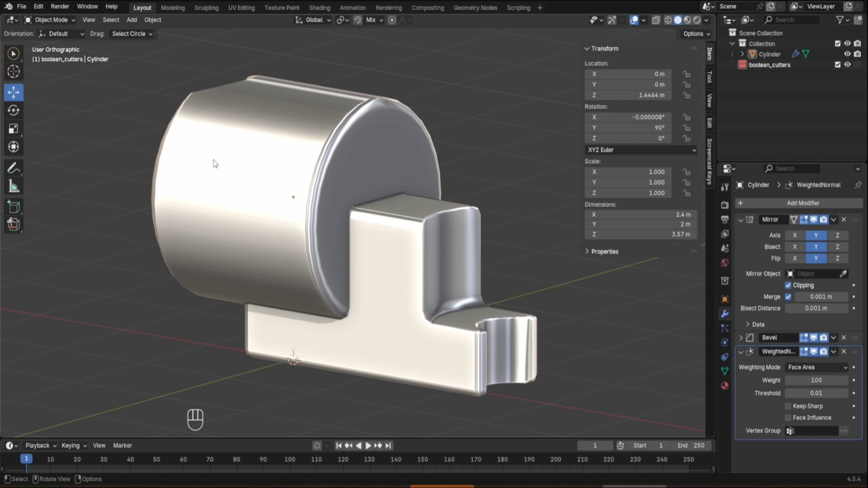Select the Measure tool
The image size is (868, 488).
point(14,187)
